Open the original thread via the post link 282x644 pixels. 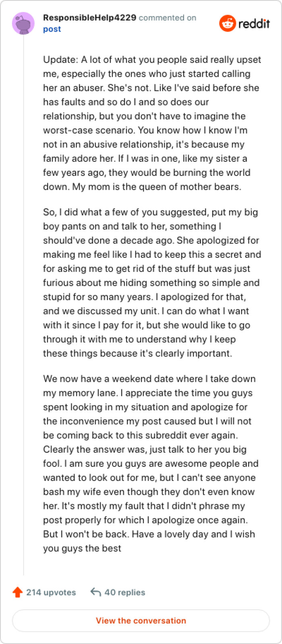click(52, 29)
